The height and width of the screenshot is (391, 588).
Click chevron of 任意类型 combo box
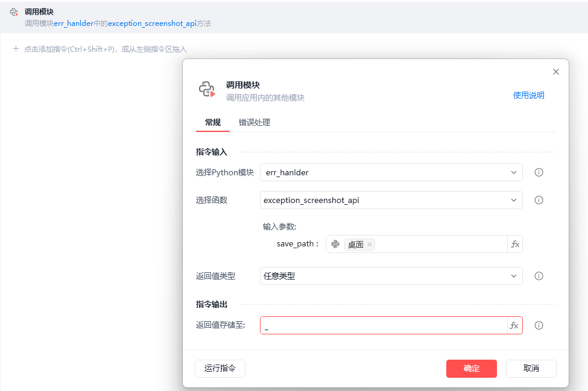click(x=513, y=276)
